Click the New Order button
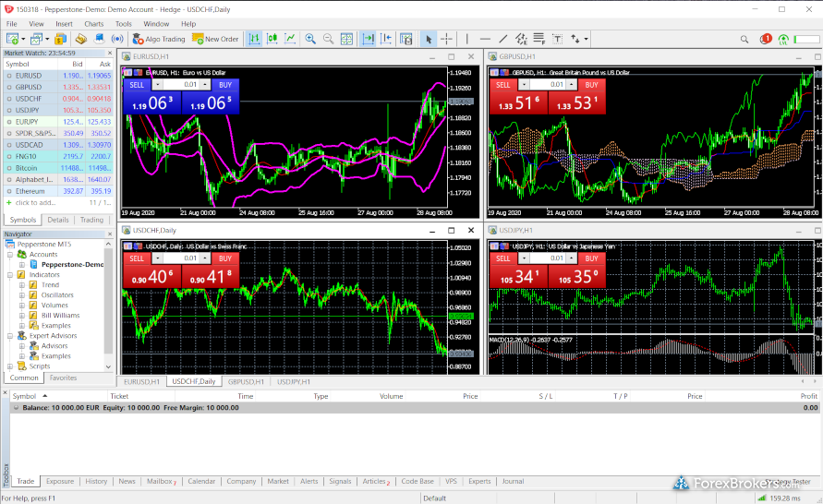The height and width of the screenshot is (504, 823). pyautogui.click(x=215, y=39)
